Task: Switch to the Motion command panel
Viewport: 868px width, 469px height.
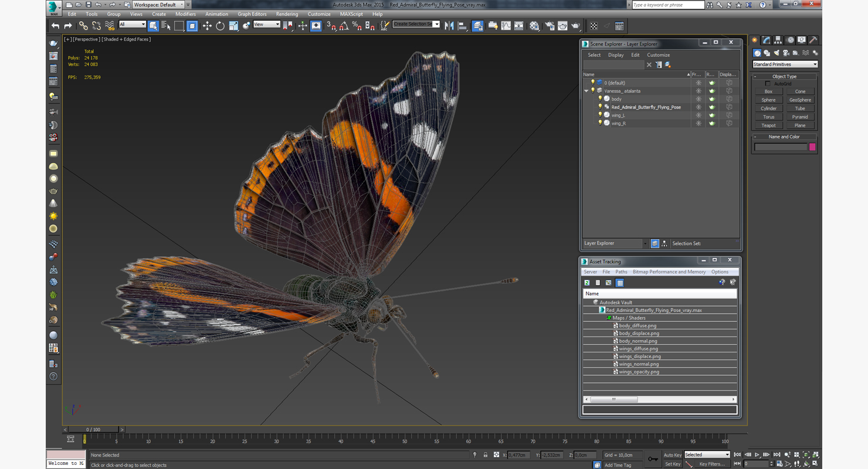Action: 790,40
